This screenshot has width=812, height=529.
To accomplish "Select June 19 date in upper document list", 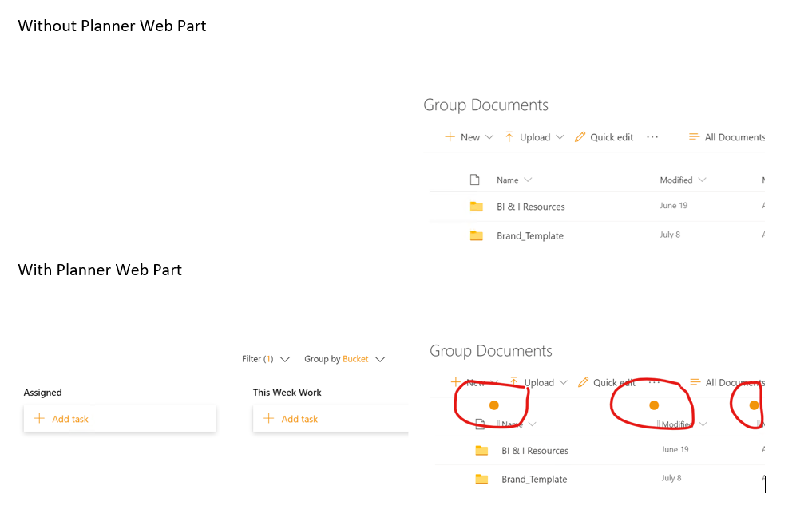I will pyautogui.click(x=674, y=206).
